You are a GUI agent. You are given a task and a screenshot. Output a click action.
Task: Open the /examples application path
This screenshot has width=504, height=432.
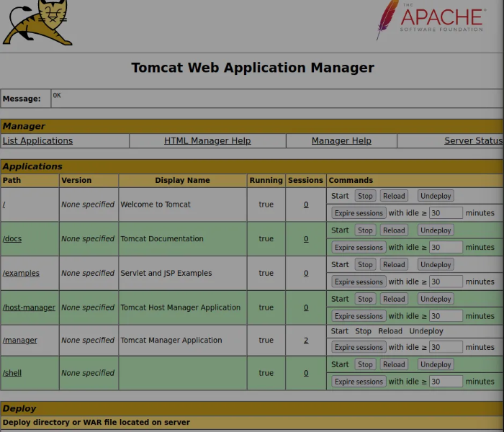(x=21, y=273)
